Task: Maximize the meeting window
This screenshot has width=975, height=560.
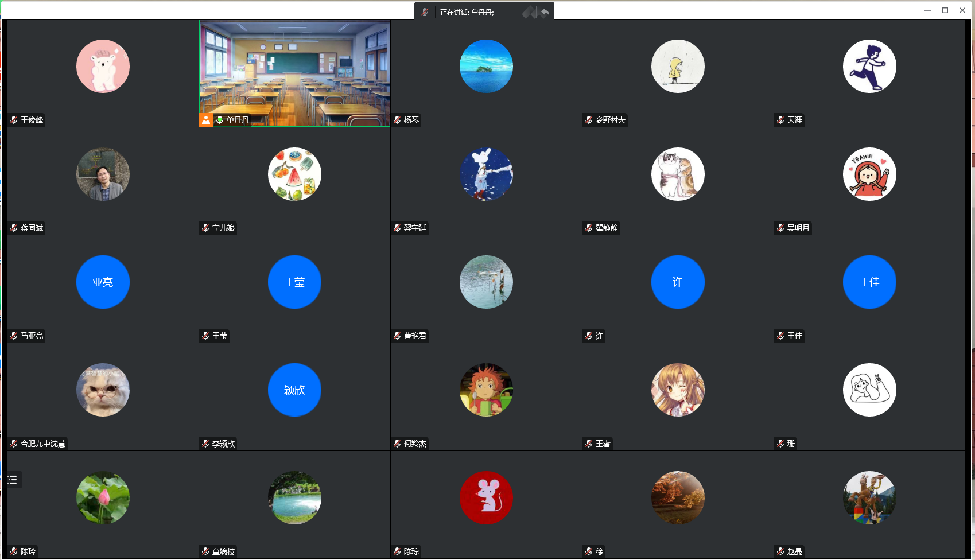Action: coord(945,10)
